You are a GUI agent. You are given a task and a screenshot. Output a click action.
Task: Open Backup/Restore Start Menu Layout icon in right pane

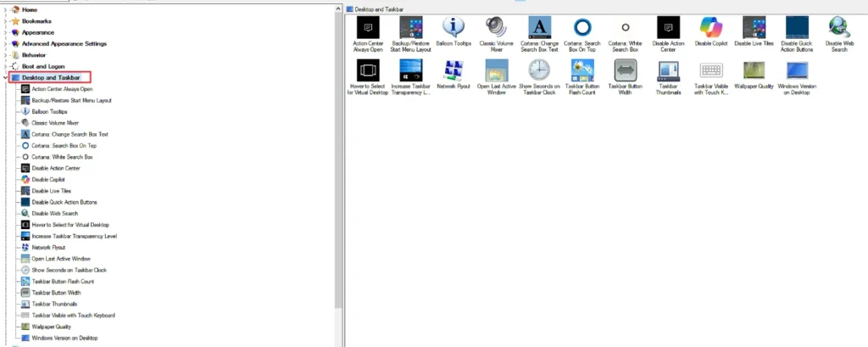pos(411,27)
